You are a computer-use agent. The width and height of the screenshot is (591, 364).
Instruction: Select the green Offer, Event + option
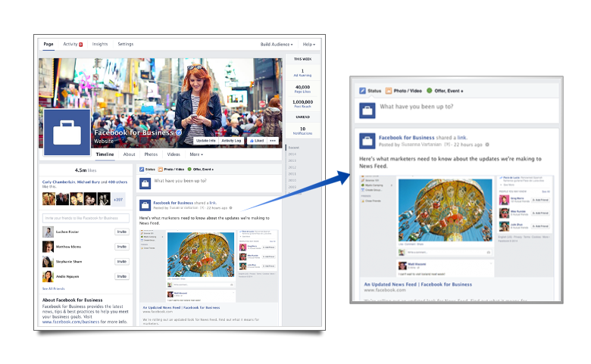point(201,170)
